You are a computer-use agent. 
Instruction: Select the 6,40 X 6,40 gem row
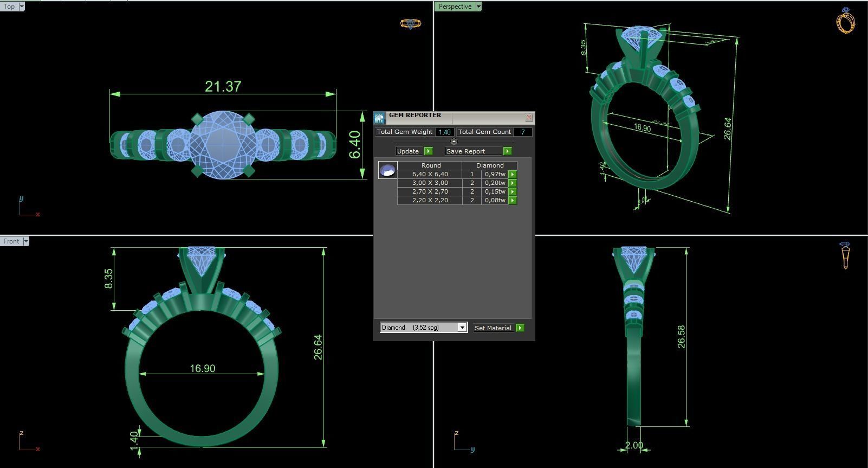[x=457, y=175]
